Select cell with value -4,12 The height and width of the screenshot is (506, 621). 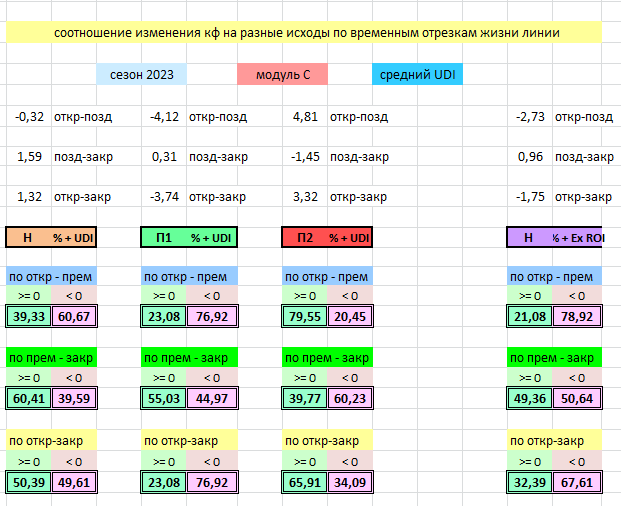pos(164,116)
